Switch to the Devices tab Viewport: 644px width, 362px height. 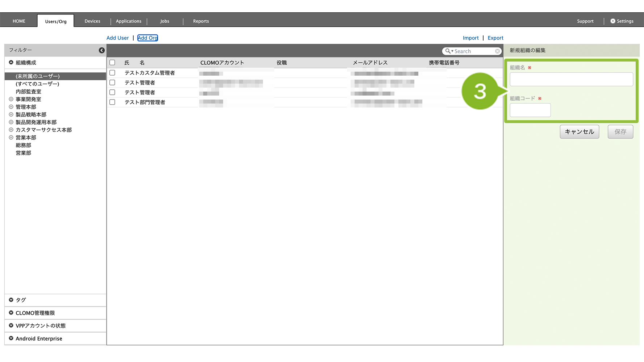pos(92,21)
